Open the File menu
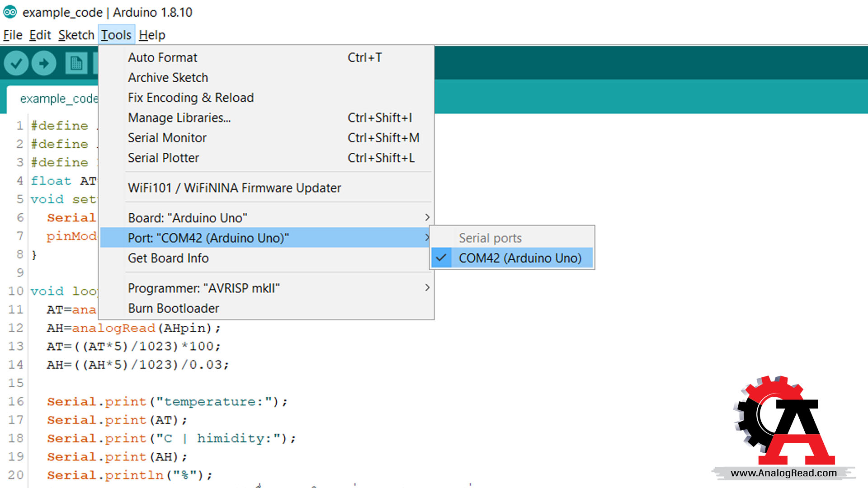Viewport: 868px width, 488px height. click(x=13, y=35)
